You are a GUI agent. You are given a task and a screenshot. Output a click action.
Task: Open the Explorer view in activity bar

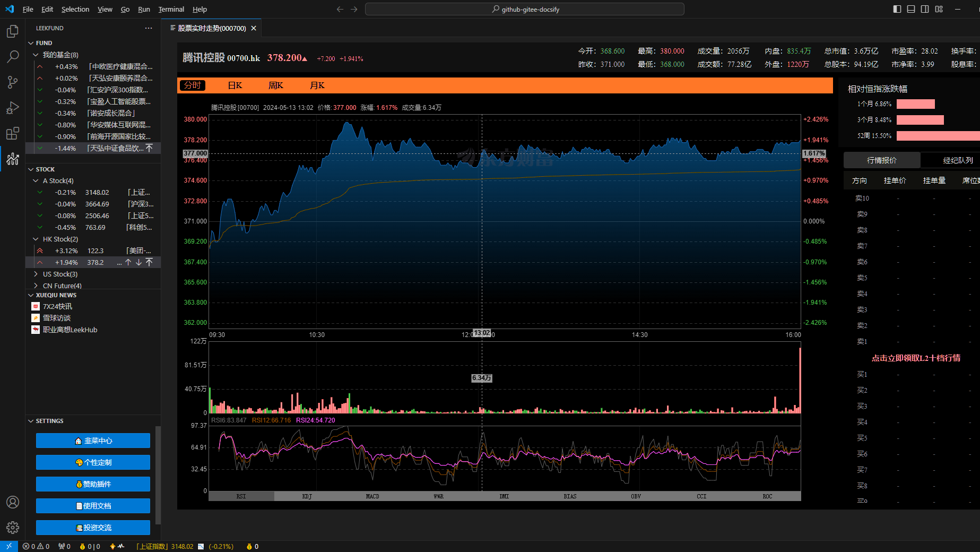click(x=13, y=32)
